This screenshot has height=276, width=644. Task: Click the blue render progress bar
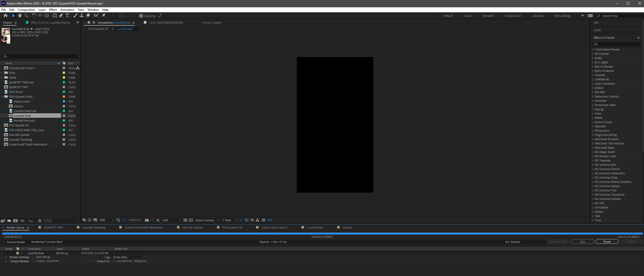[322, 234]
